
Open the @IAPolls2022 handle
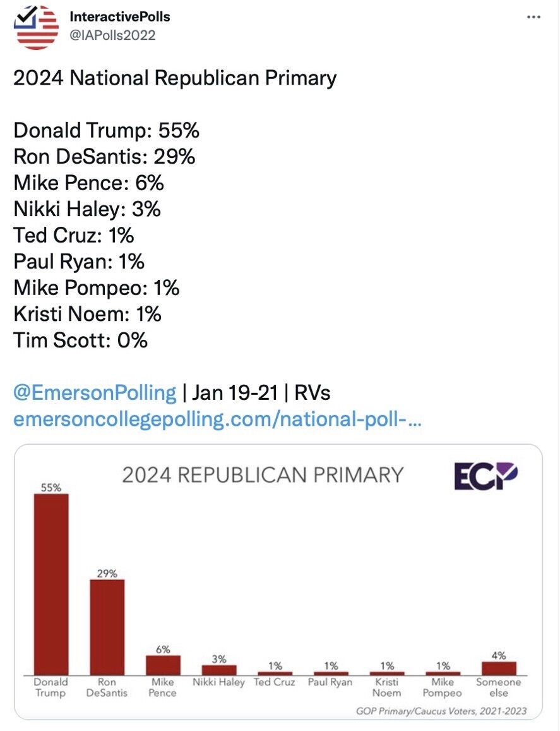(112, 35)
